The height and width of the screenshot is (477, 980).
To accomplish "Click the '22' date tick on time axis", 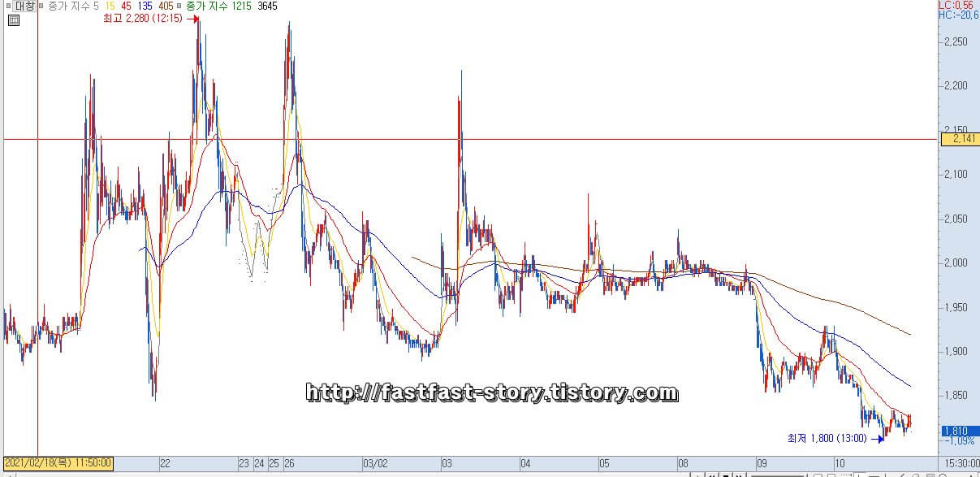I will pos(165,464).
